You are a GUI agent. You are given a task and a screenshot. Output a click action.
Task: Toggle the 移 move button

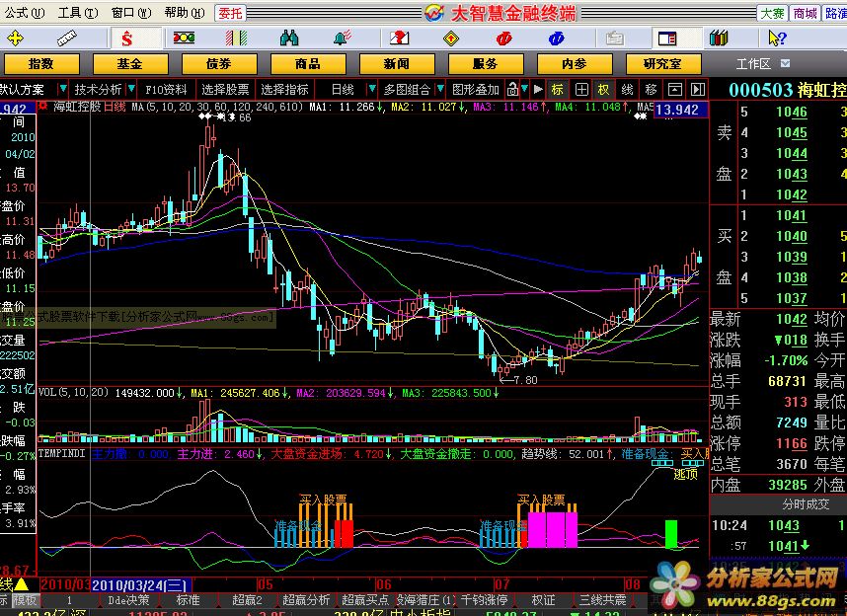[651, 89]
